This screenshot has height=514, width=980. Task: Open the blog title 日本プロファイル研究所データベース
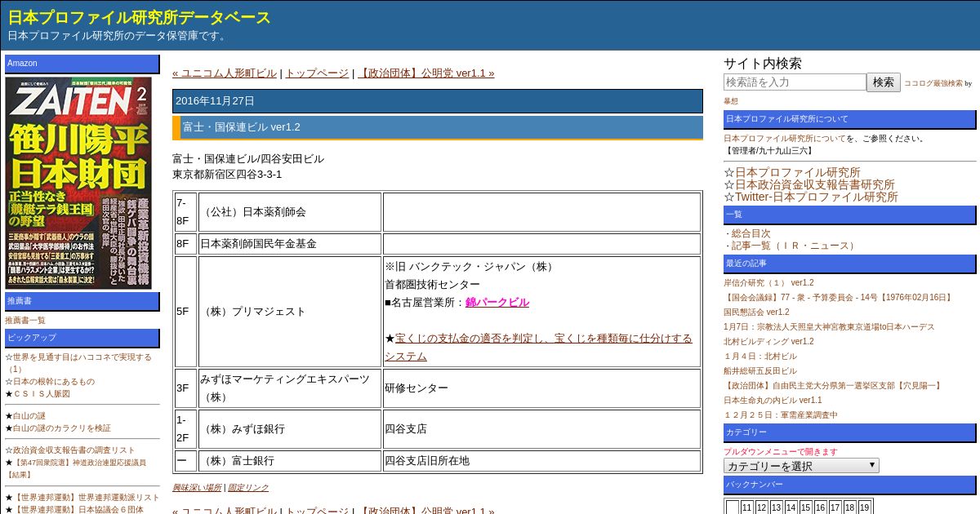[139, 17]
